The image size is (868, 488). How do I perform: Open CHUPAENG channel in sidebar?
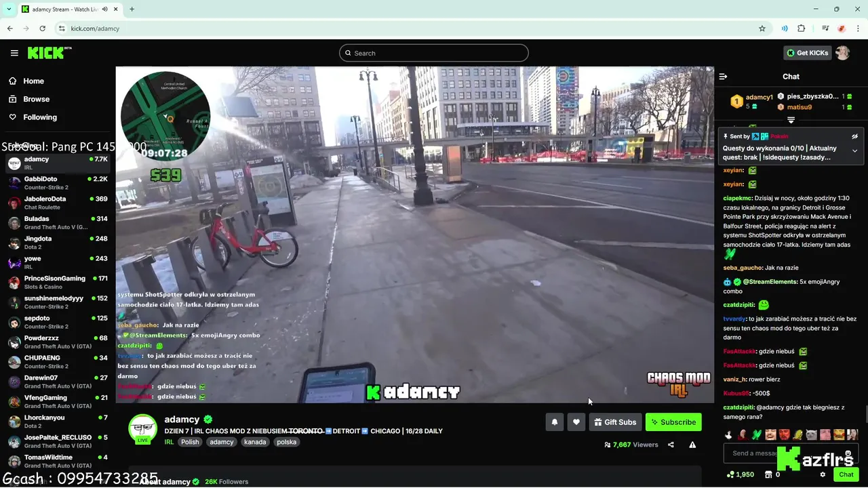(58, 362)
